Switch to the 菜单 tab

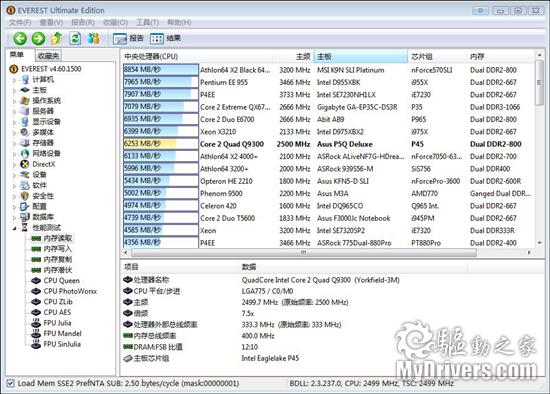(17, 55)
